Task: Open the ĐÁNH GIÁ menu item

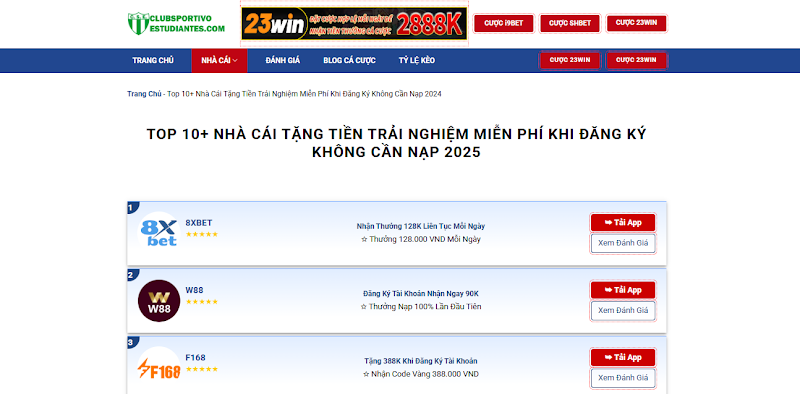Action: coord(283,60)
